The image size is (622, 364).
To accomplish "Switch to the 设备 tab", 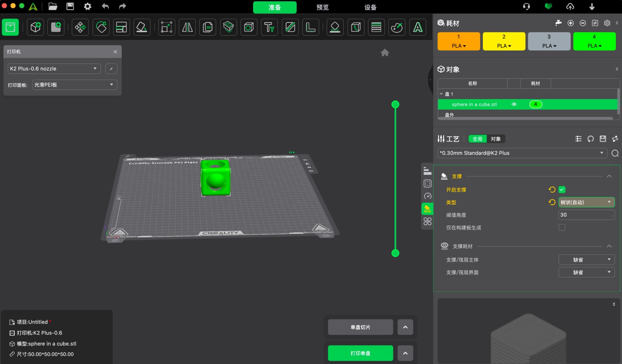I will (x=370, y=7).
